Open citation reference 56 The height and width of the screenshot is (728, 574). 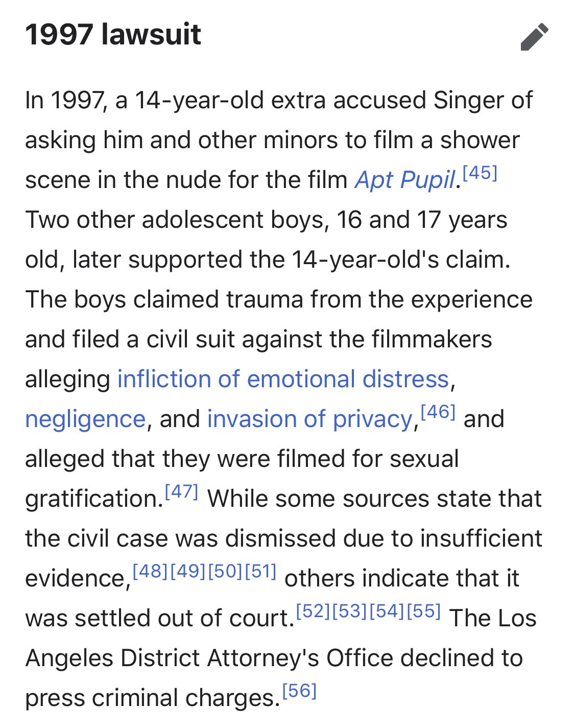coord(300,691)
